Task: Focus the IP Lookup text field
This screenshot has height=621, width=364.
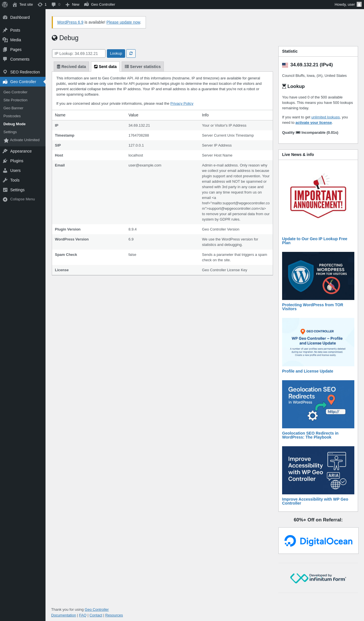Action: [78, 54]
